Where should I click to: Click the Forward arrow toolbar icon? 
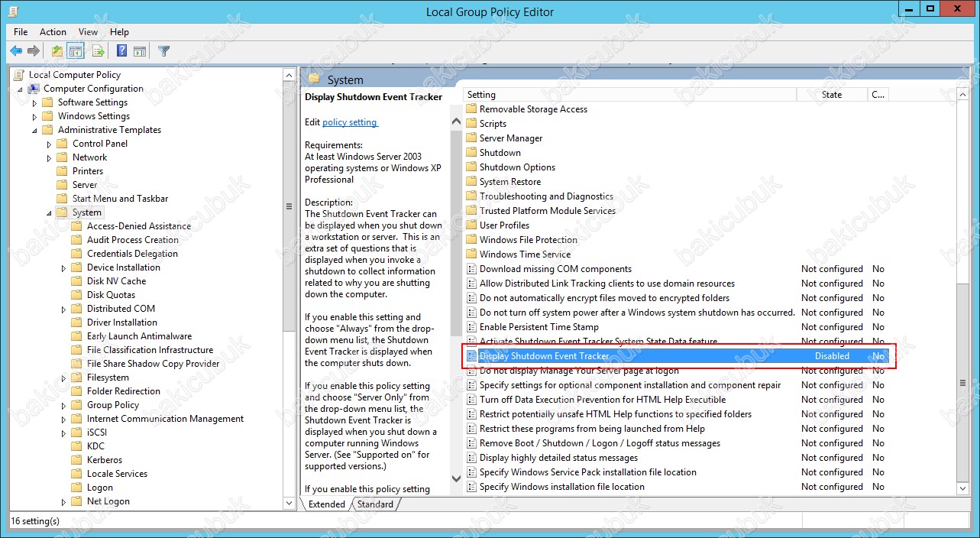point(33,51)
